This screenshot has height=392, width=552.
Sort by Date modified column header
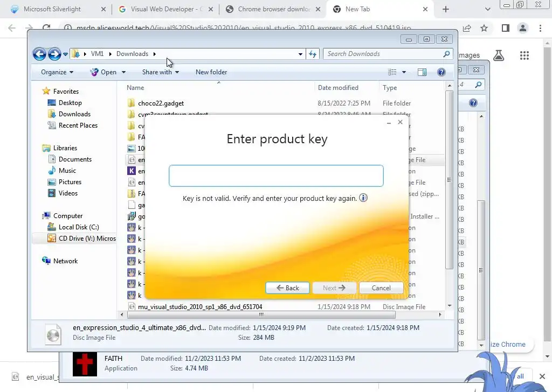click(x=338, y=88)
